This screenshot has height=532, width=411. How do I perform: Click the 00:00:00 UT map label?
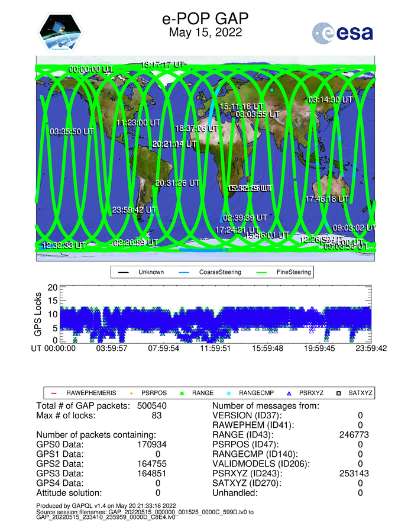click(90, 69)
